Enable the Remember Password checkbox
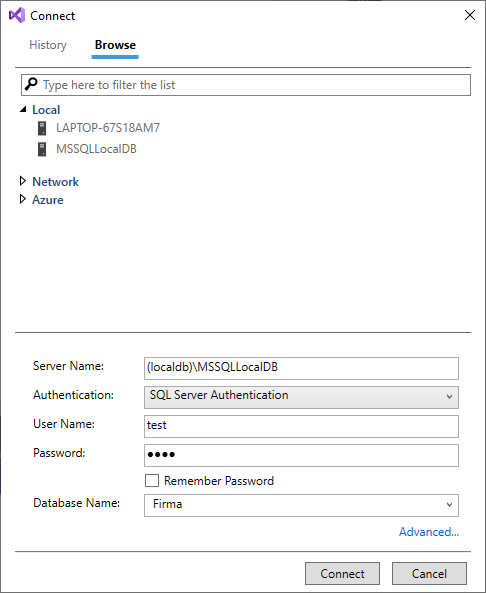486x593 pixels. pos(152,481)
